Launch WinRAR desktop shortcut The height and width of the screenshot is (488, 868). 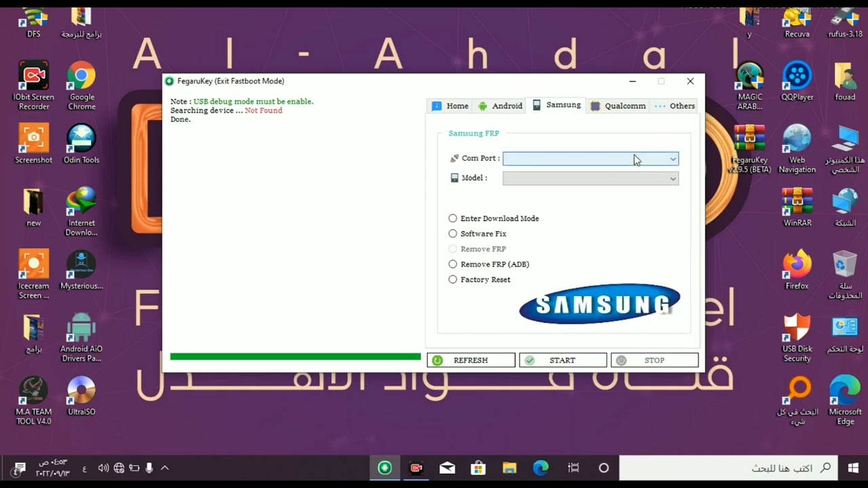(x=797, y=207)
